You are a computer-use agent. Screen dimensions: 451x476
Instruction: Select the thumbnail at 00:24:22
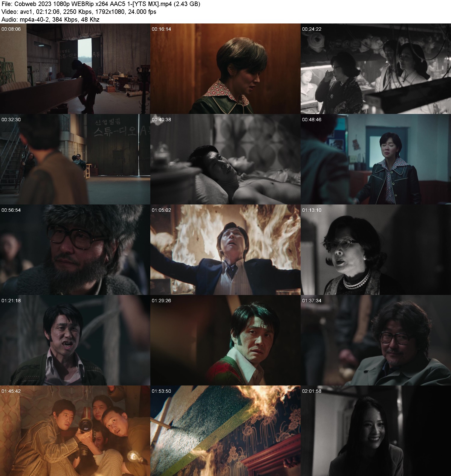[x=376, y=69]
